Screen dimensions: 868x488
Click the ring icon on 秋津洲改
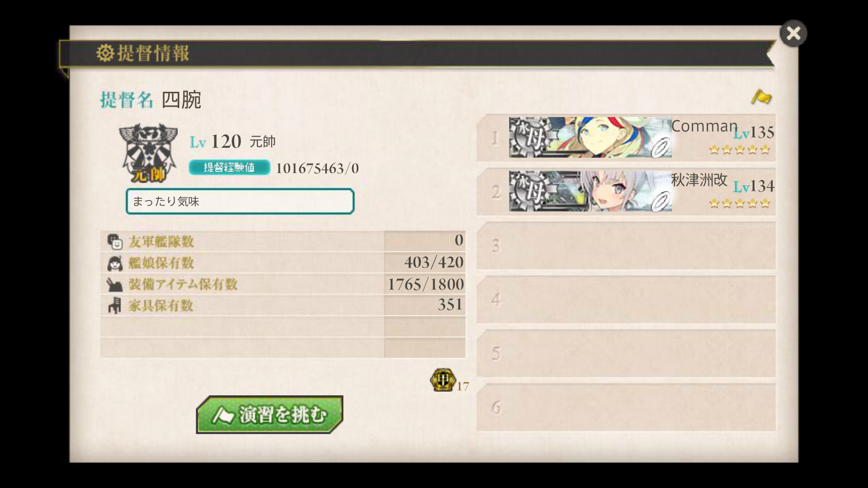(660, 201)
